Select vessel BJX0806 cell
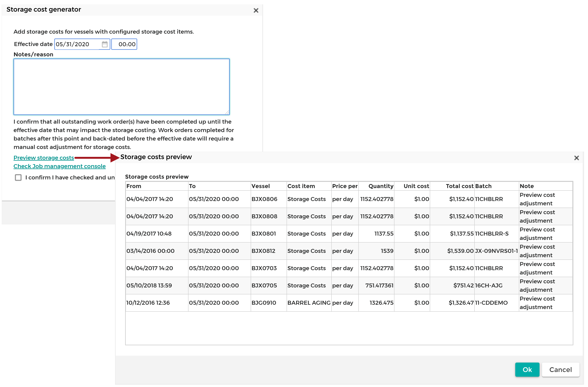Image resolution: width=588 pixels, height=387 pixels. click(269, 199)
